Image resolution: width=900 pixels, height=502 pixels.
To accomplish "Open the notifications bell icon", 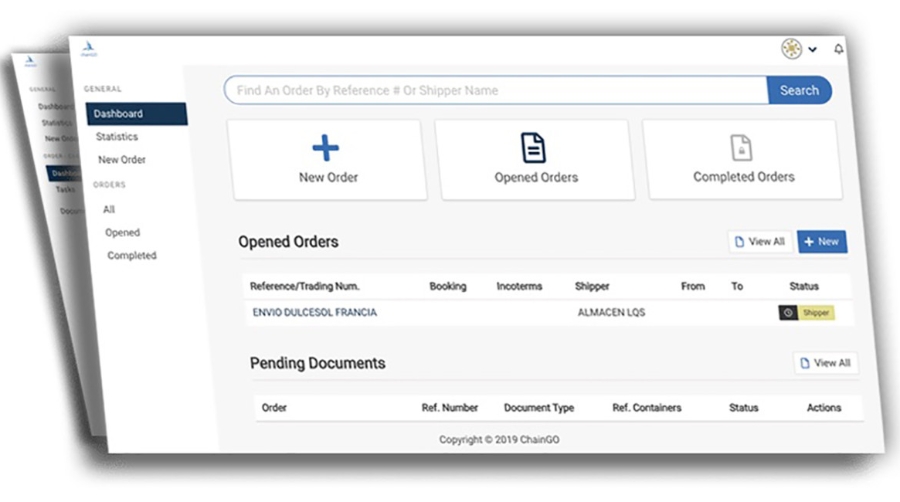I will tap(838, 49).
